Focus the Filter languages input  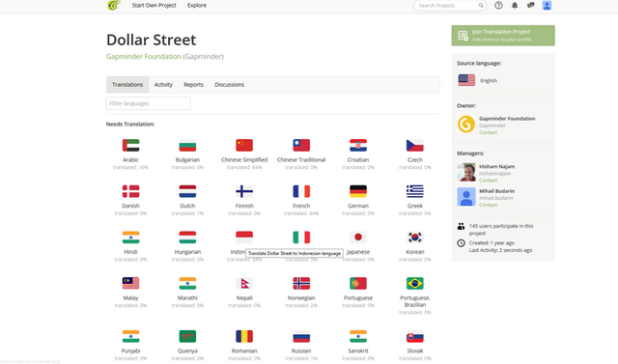tap(149, 103)
